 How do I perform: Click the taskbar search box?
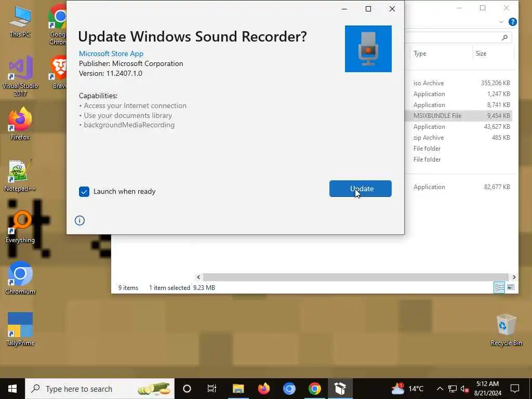(x=100, y=389)
